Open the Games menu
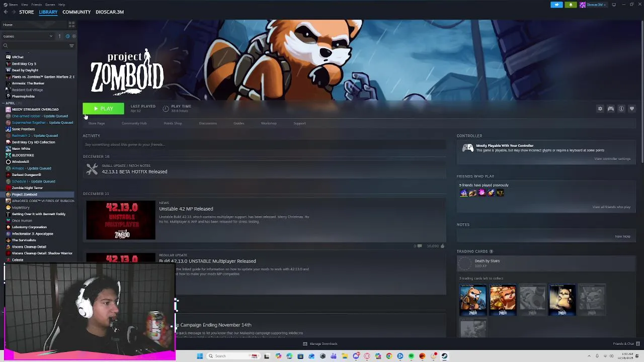The height and width of the screenshot is (362, 644). pyautogui.click(x=50, y=5)
